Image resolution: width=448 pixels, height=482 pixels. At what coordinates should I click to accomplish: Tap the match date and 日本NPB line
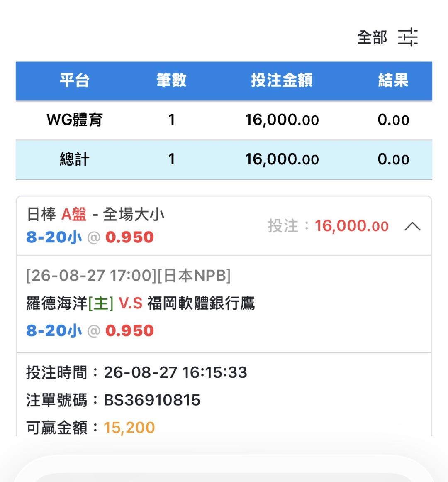[128, 275]
